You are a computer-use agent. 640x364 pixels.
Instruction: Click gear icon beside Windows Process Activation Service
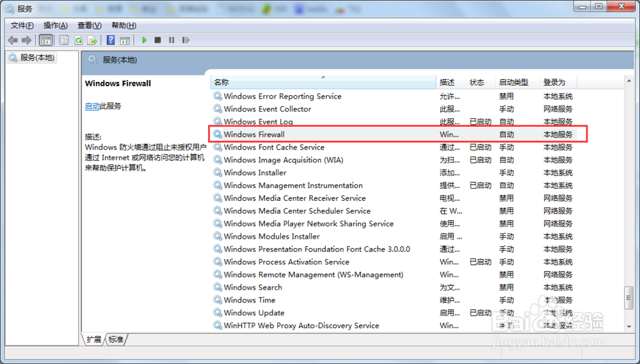point(218,262)
